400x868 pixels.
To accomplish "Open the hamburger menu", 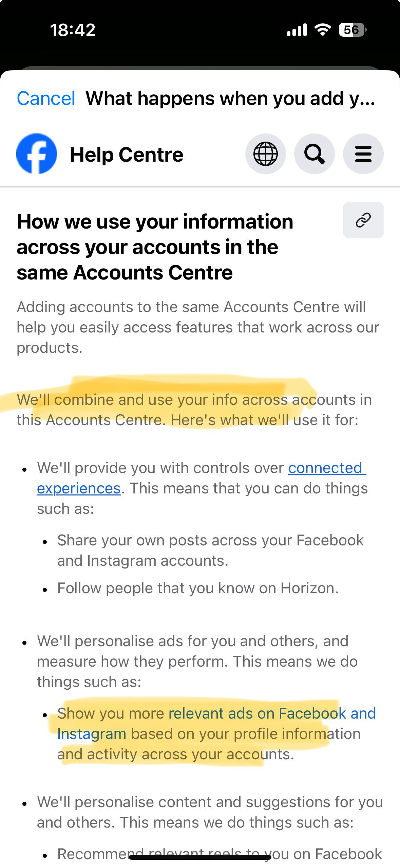I will [x=363, y=154].
